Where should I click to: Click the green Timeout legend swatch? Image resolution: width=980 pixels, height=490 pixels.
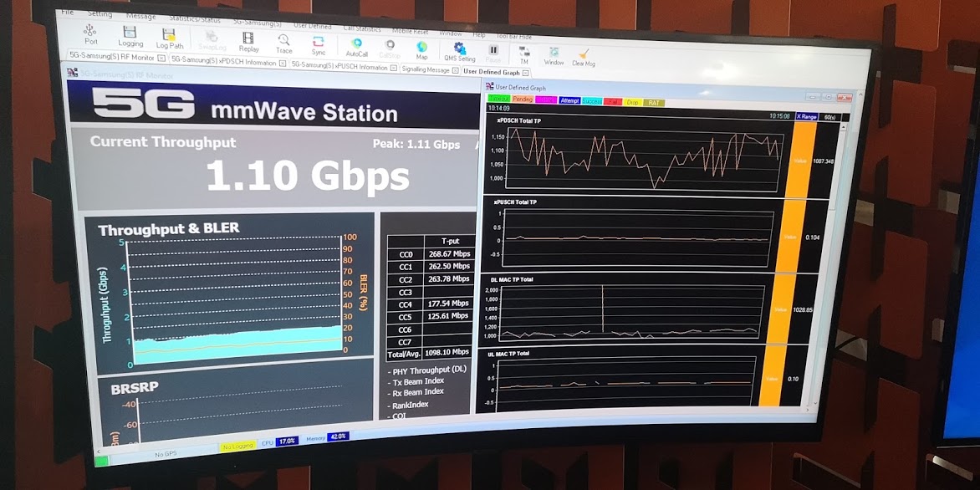(x=498, y=98)
